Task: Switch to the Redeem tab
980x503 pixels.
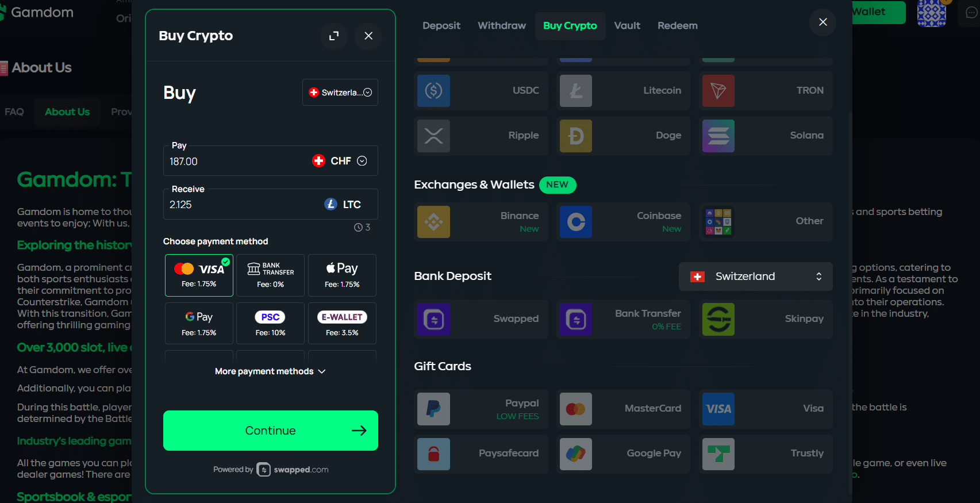Action: (678, 26)
